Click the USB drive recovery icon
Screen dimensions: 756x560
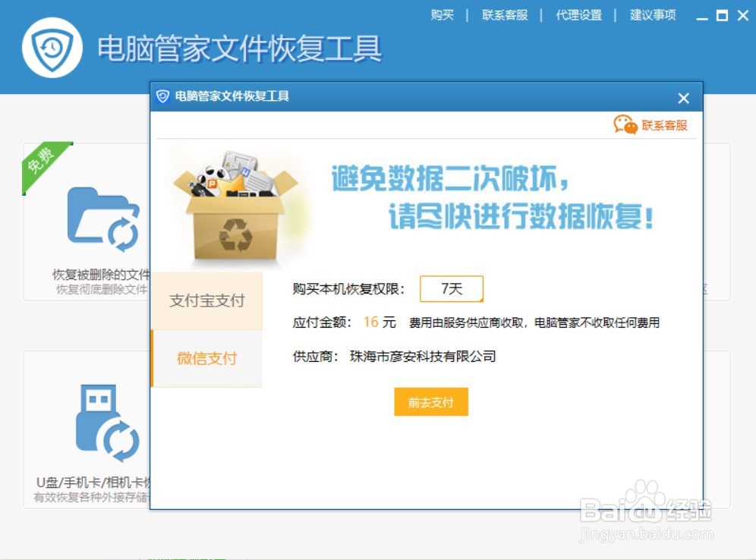(107, 423)
